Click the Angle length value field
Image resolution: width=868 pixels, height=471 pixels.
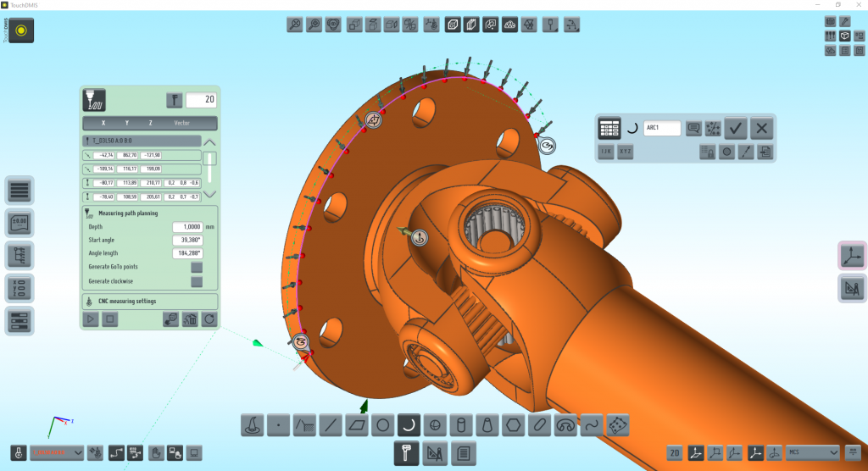pyautogui.click(x=187, y=253)
